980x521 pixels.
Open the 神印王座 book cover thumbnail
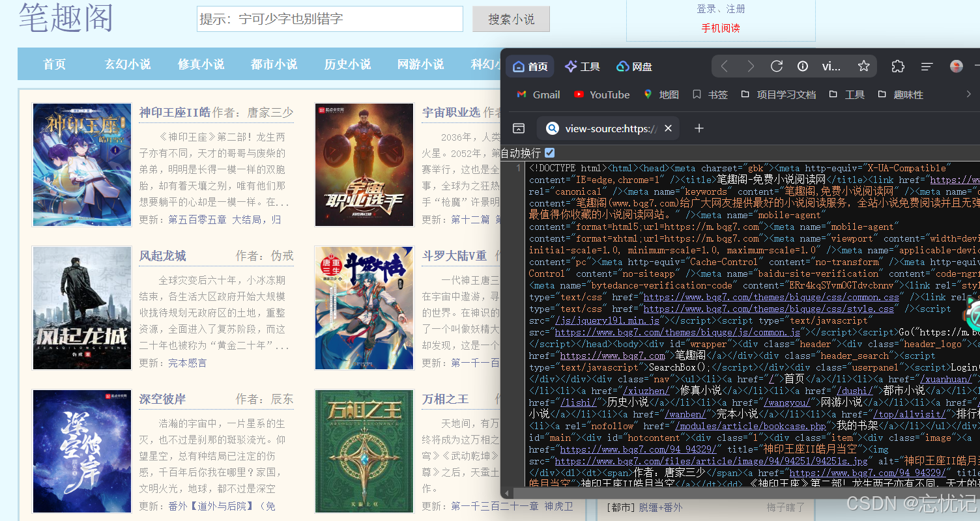82,165
